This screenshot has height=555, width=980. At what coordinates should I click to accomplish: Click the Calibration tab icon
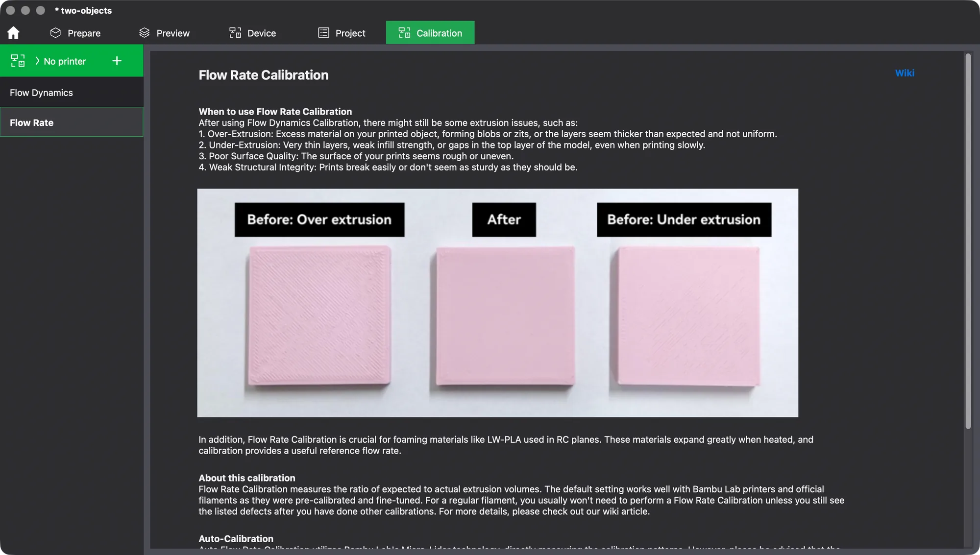click(404, 33)
